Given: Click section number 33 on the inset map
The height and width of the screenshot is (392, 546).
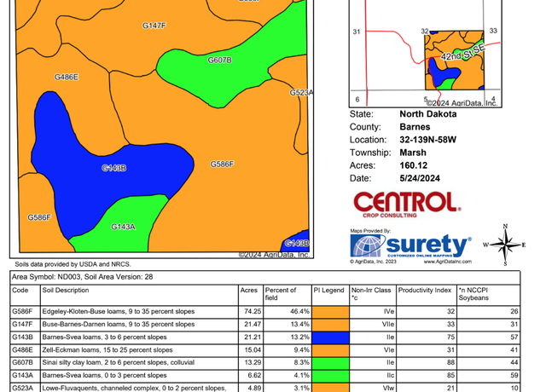Looking at the screenshot, I should point(493,31).
